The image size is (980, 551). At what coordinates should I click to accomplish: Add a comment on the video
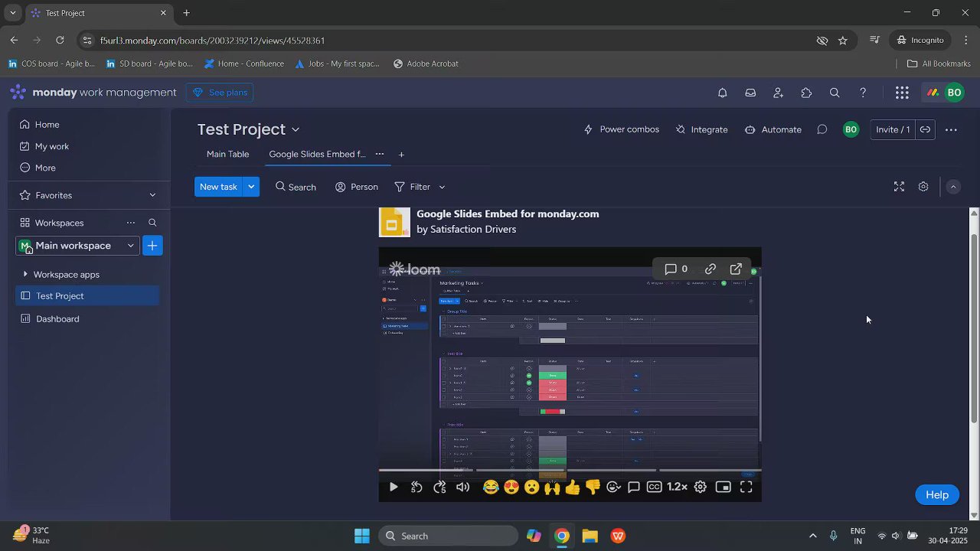click(634, 487)
